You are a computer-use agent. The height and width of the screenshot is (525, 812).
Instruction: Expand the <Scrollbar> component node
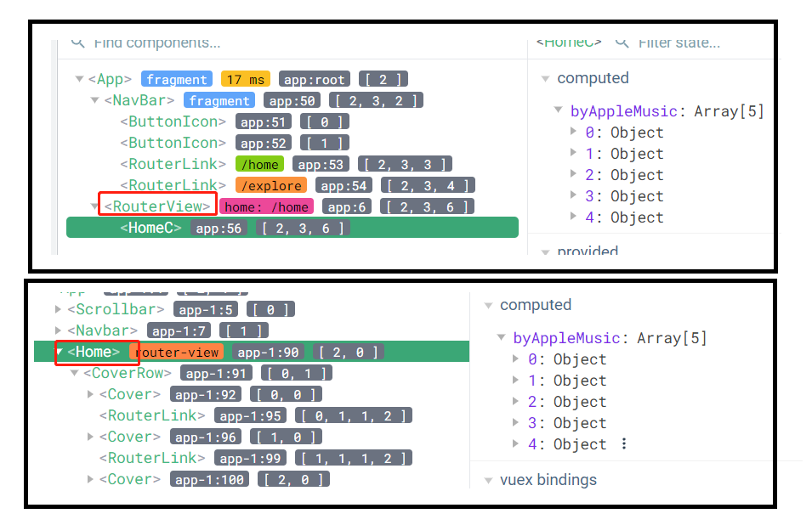(59, 309)
